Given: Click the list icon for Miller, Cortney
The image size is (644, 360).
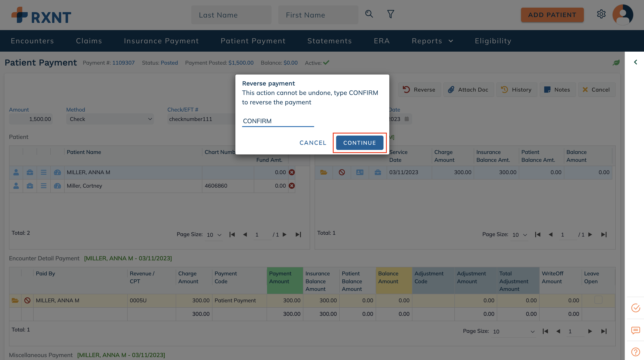Looking at the screenshot, I should point(44,186).
